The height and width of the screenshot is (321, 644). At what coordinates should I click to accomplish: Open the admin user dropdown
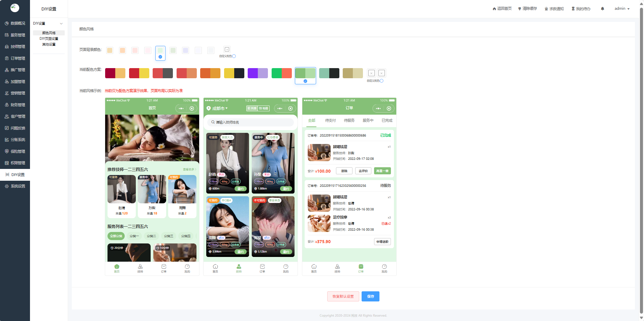pyautogui.click(x=622, y=9)
